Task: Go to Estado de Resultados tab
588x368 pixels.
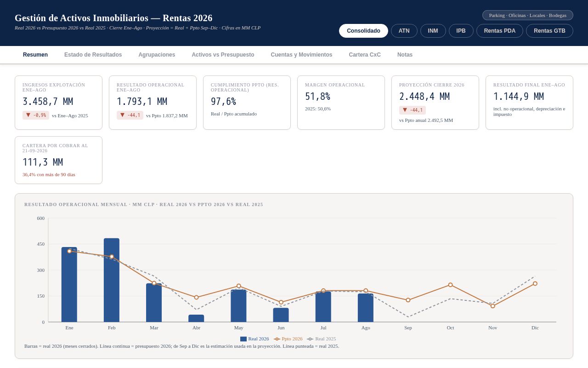Action: click(x=93, y=55)
